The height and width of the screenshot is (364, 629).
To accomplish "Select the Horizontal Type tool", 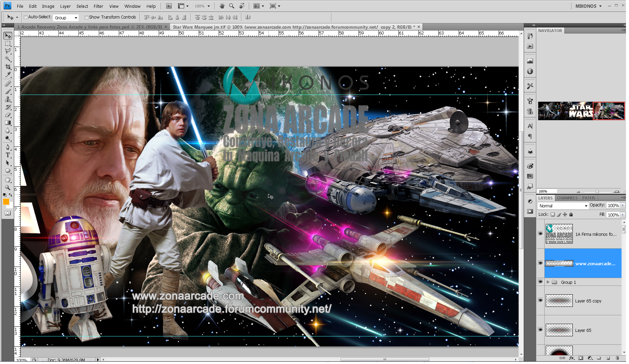I will [8, 155].
